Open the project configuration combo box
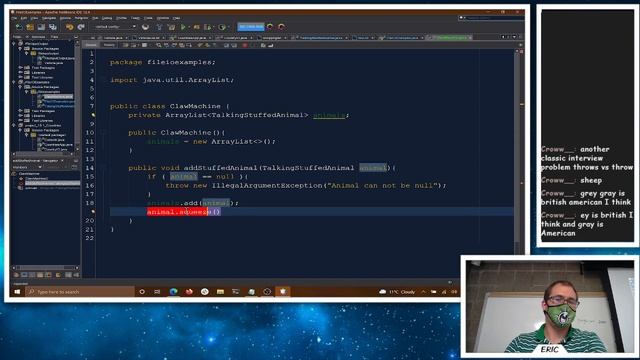640x360 pixels. [115, 27]
